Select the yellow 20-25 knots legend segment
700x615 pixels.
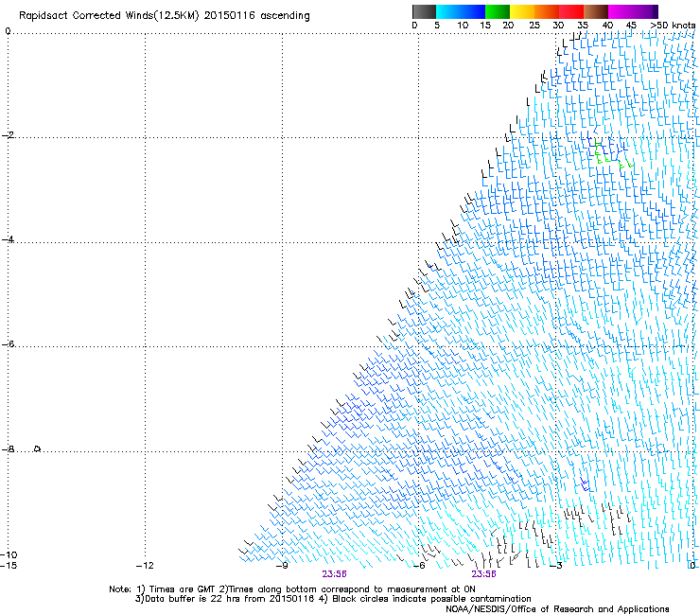click(x=522, y=11)
